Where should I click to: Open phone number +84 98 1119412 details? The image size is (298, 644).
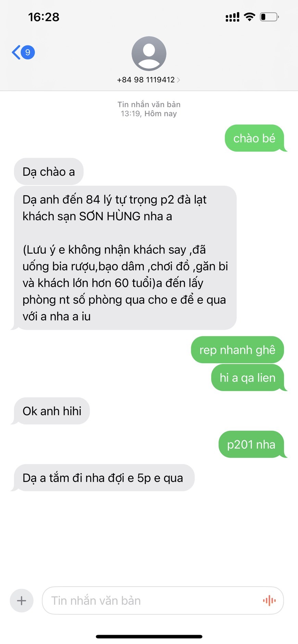(146, 80)
